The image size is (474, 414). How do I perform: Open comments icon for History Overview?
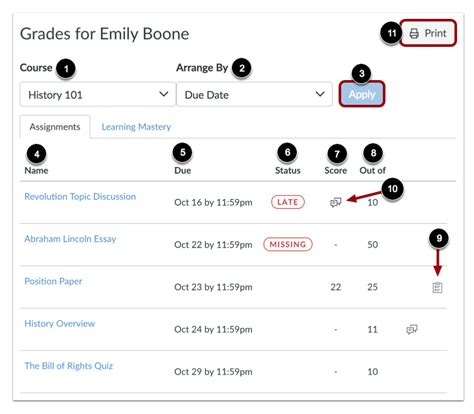[x=412, y=329]
